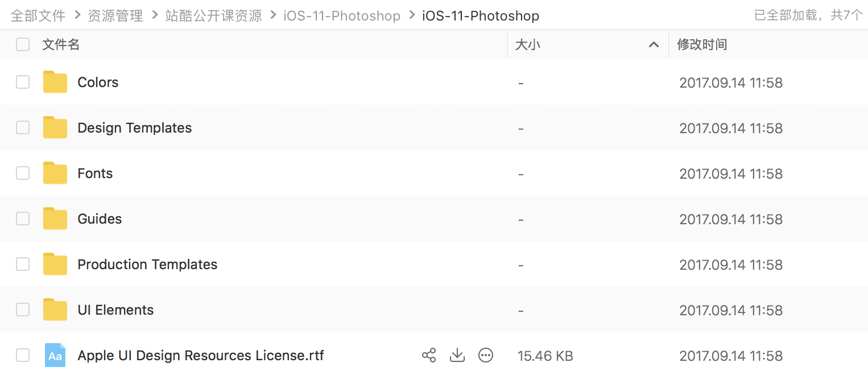Open the 站酷公开课资源 breadcrumb link

pyautogui.click(x=213, y=16)
